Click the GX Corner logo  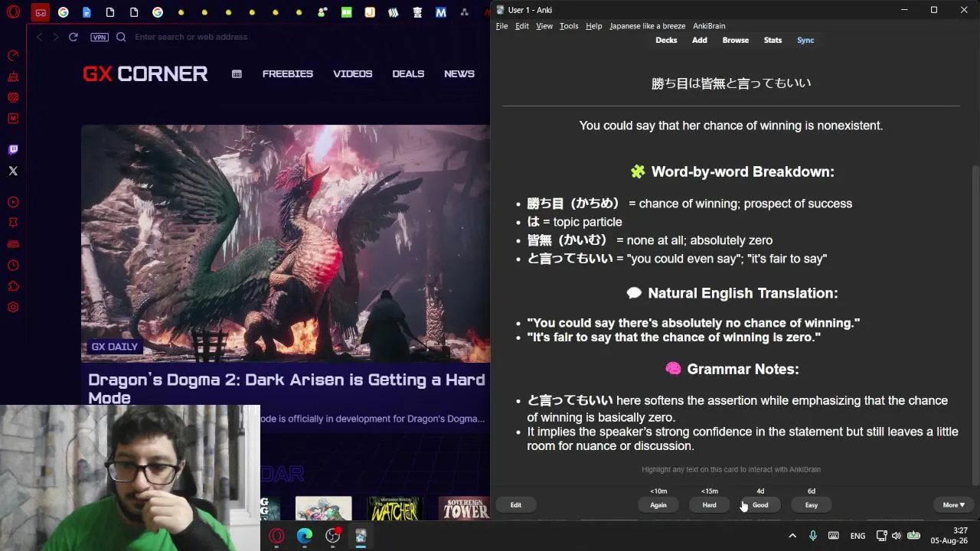145,73
